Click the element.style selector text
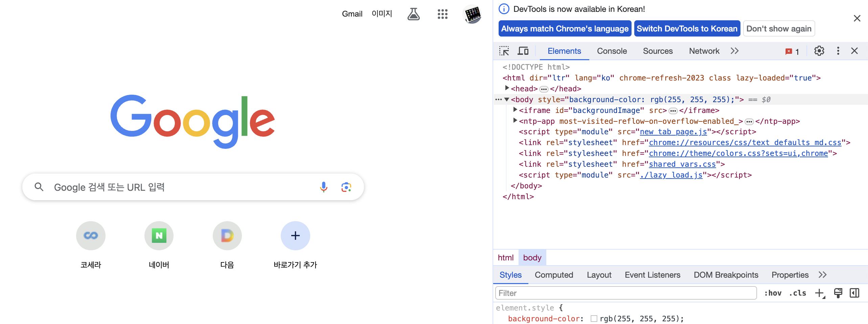The width and height of the screenshot is (868, 324). (525, 308)
